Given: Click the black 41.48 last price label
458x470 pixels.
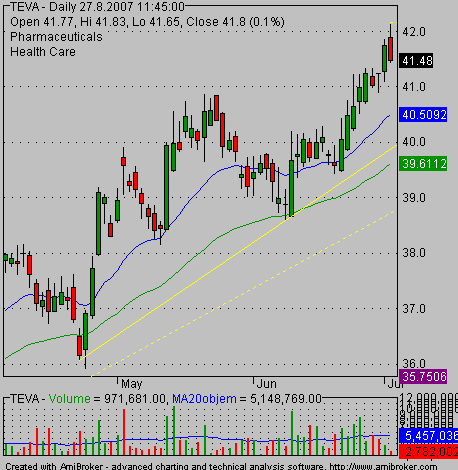Looking at the screenshot, I should tap(416, 61).
